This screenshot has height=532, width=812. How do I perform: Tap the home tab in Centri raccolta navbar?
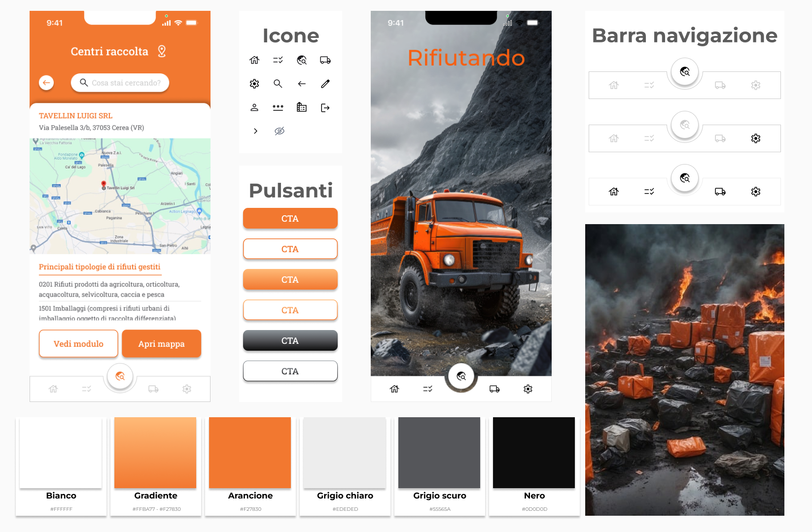53,389
